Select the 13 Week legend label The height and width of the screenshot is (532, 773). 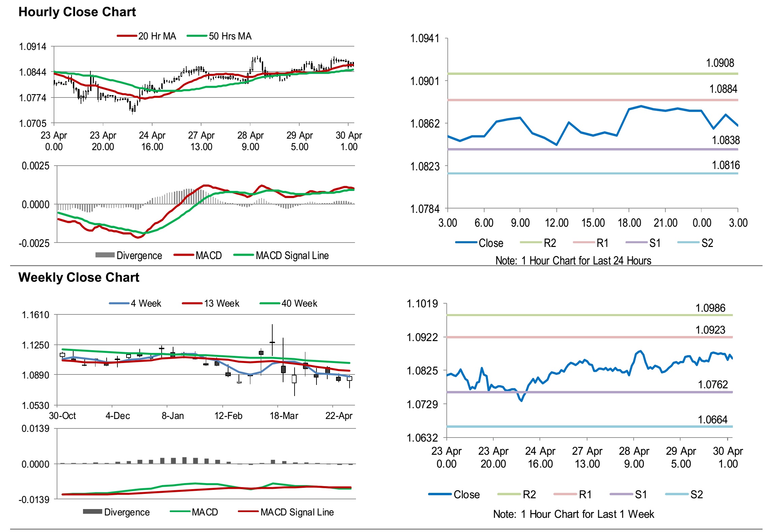[x=221, y=303]
